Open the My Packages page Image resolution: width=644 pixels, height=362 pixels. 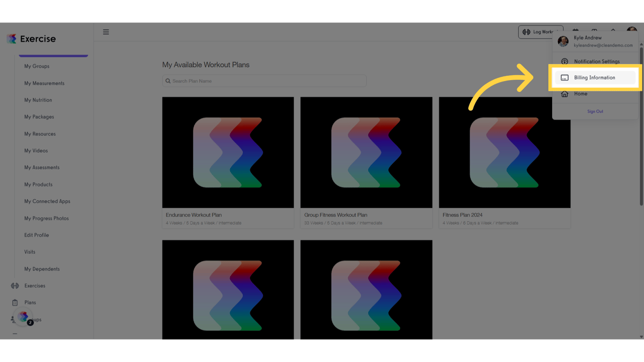(x=39, y=117)
